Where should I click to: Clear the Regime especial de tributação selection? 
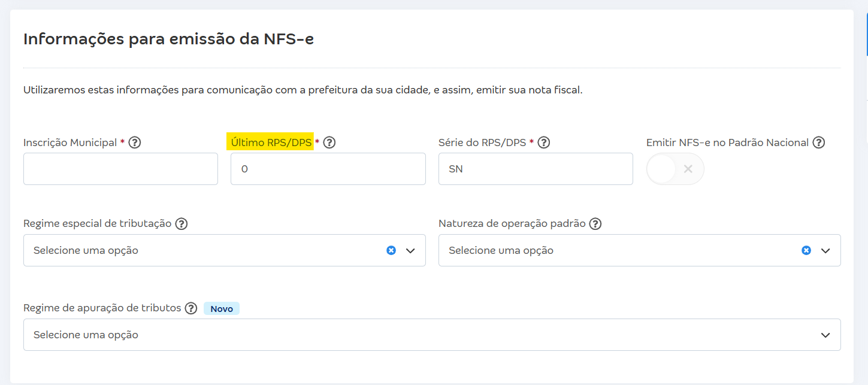pos(391,250)
